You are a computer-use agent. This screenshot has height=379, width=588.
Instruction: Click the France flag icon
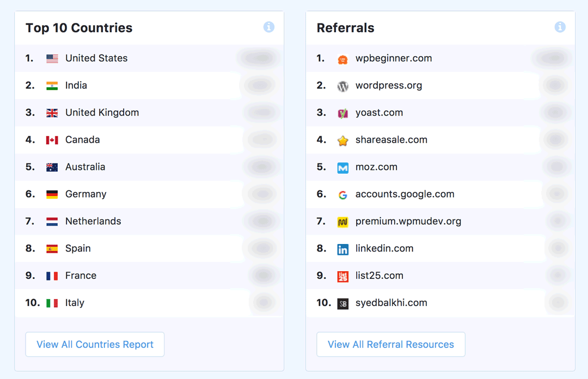coord(52,276)
